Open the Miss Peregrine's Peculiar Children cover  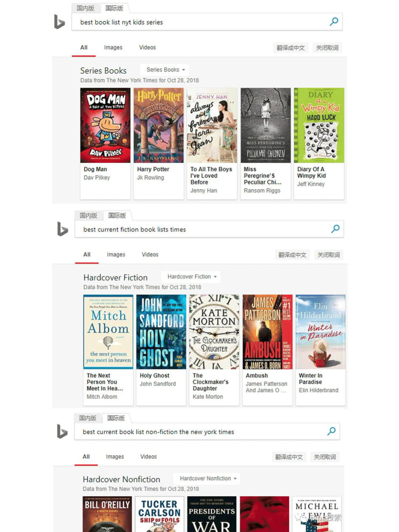coord(266,125)
